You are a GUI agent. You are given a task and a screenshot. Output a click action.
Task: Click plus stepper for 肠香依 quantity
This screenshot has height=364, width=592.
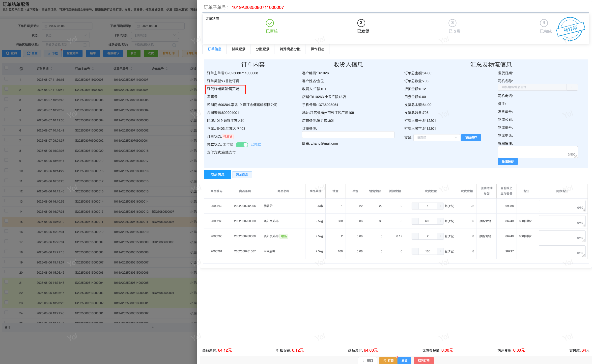pos(440,206)
